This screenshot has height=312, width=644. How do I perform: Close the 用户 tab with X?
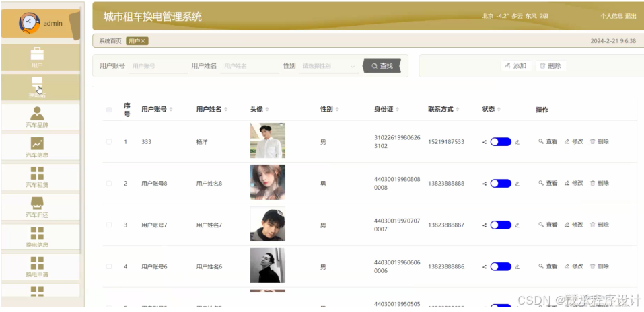[143, 41]
